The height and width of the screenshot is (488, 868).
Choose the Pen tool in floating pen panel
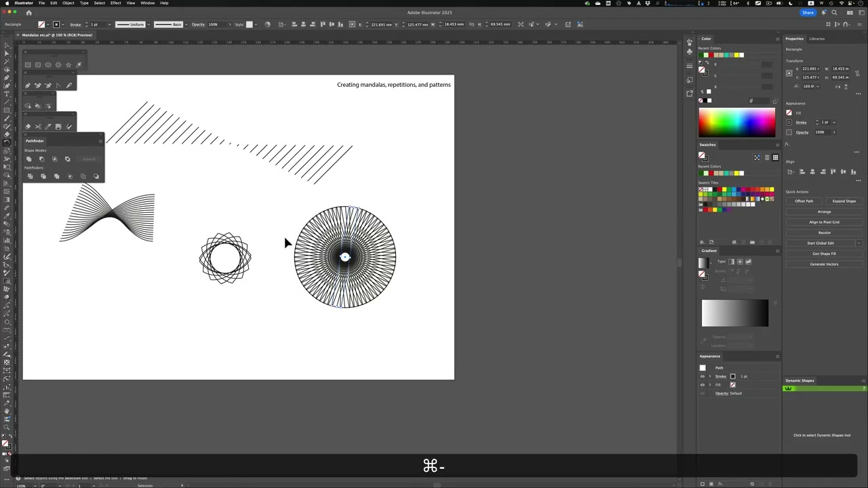28,85
